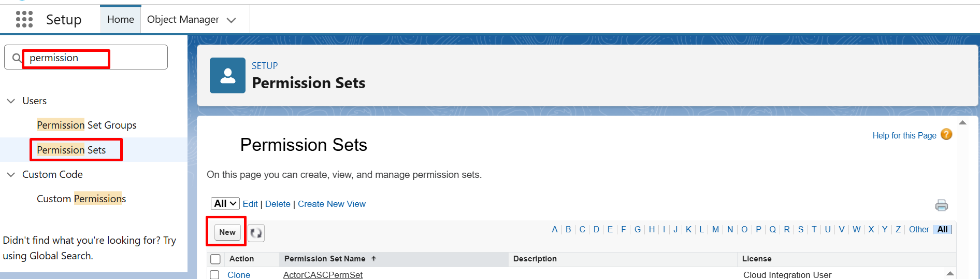This screenshot has width=980, height=279.
Task: Open Permission Set Groups in sidebar
Action: 87,125
